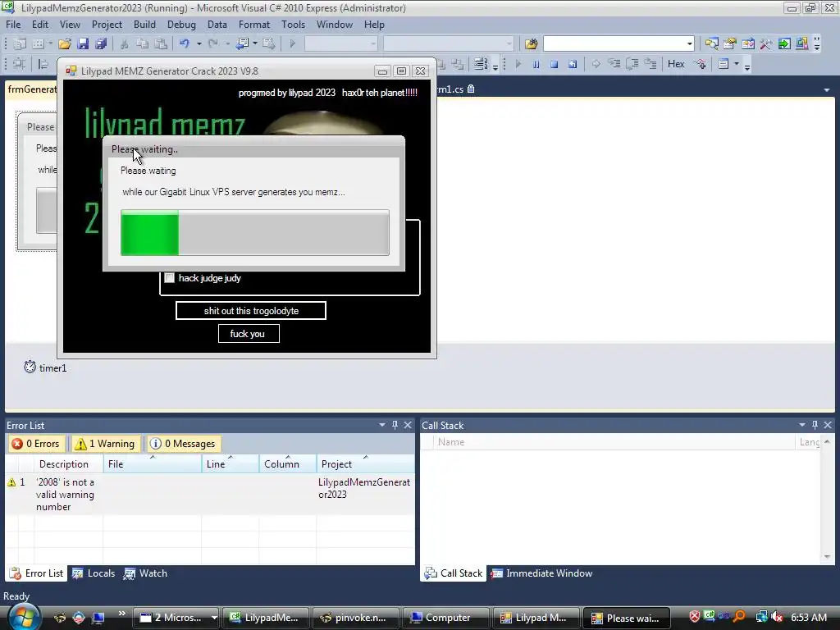Image resolution: width=840 pixels, height=630 pixels.
Task: Open the Toolbox wrench icon
Action: coord(766,43)
